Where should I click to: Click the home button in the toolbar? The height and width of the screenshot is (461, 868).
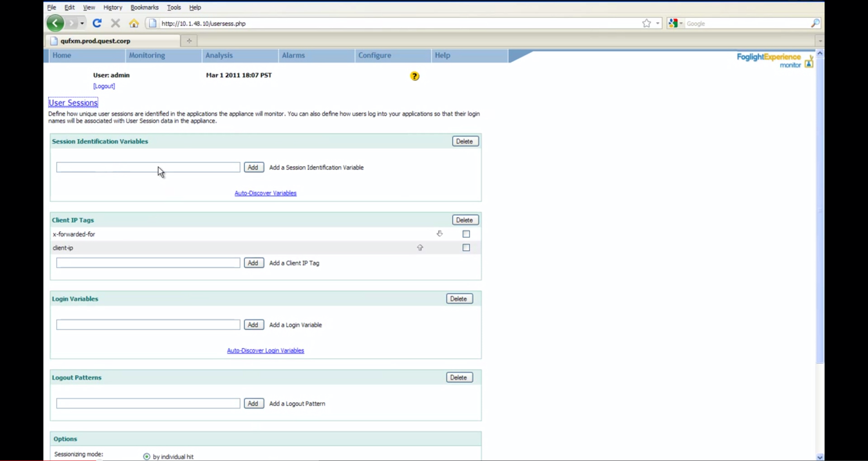click(x=133, y=23)
